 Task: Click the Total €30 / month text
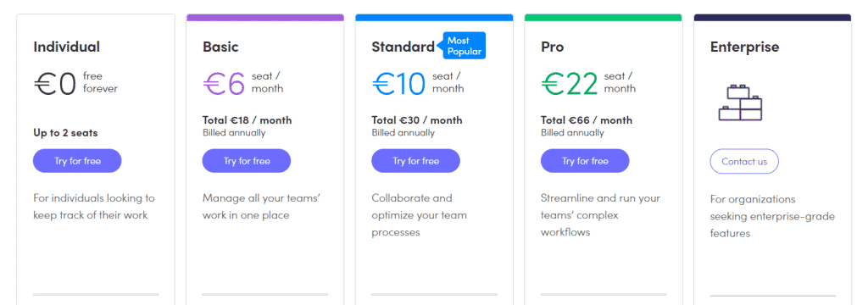[x=417, y=120]
